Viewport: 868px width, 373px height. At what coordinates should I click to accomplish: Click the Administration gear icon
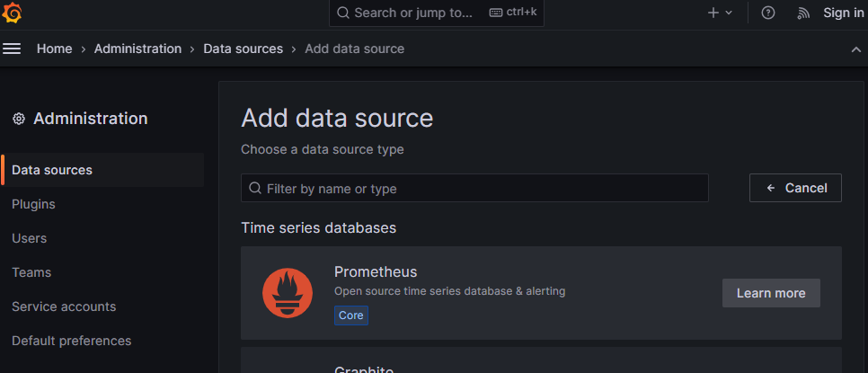(x=19, y=119)
